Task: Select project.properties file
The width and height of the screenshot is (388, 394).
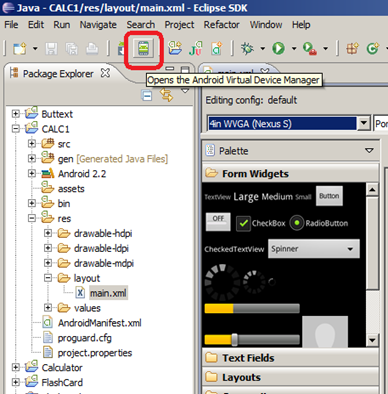Action: coord(95,353)
